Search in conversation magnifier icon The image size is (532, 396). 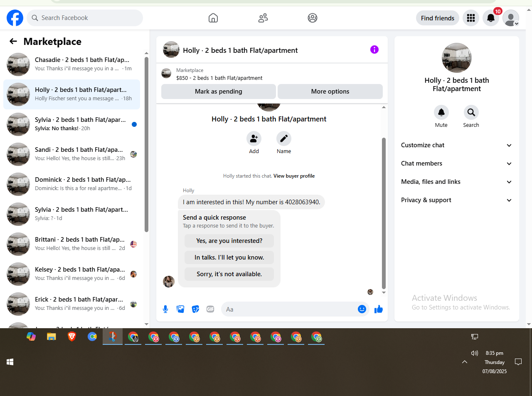coord(471,112)
